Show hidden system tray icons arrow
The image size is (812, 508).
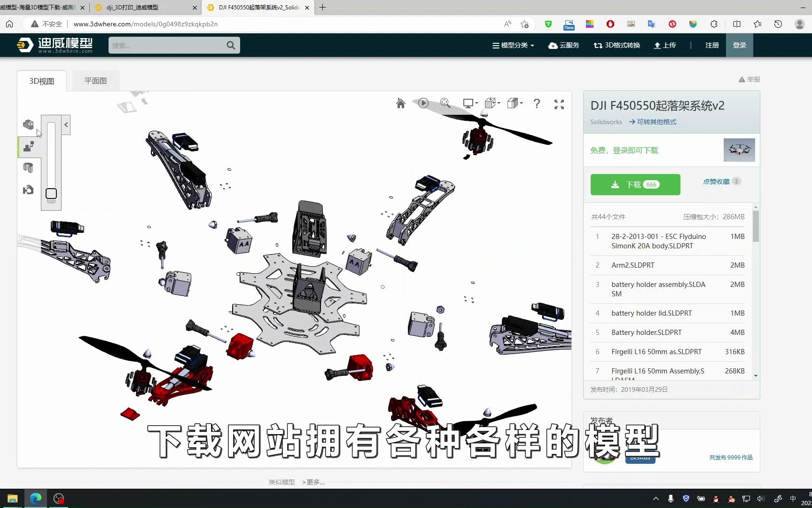coord(656,499)
